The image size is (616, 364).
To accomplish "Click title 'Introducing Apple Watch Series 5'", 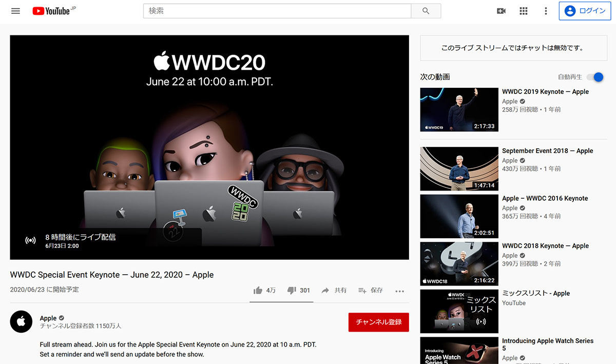I will coord(548,344).
